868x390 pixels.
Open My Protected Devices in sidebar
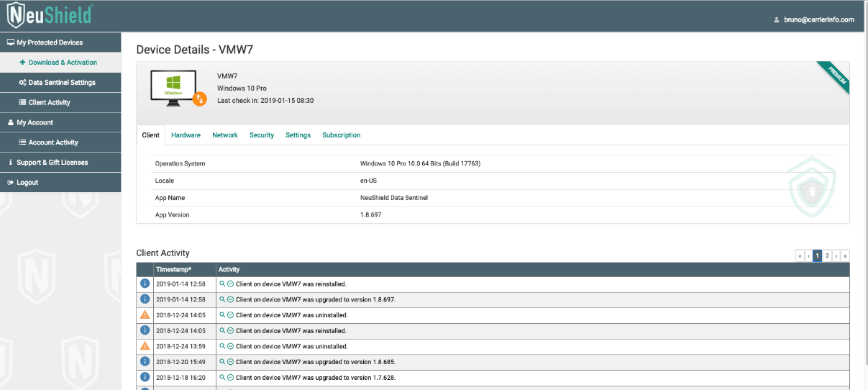60,42
